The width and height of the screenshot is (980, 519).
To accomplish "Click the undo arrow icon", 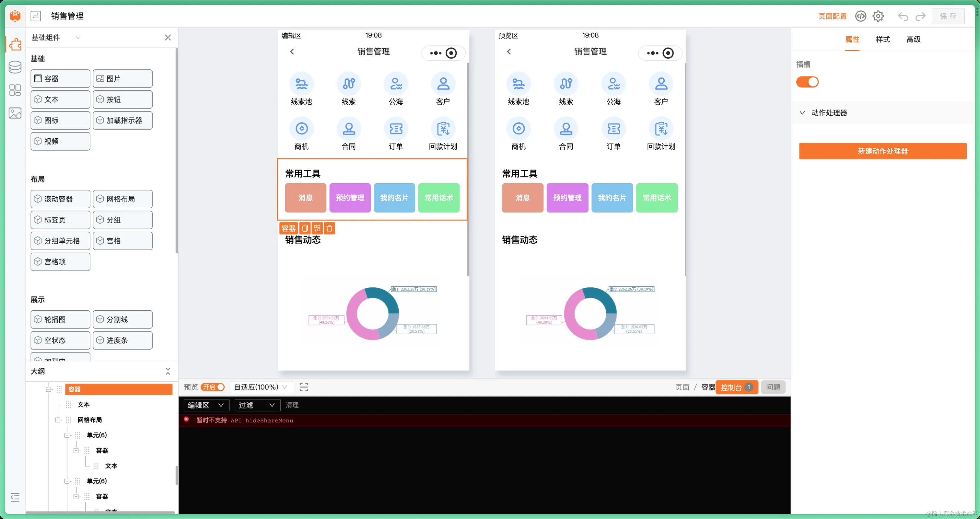I will pyautogui.click(x=903, y=16).
